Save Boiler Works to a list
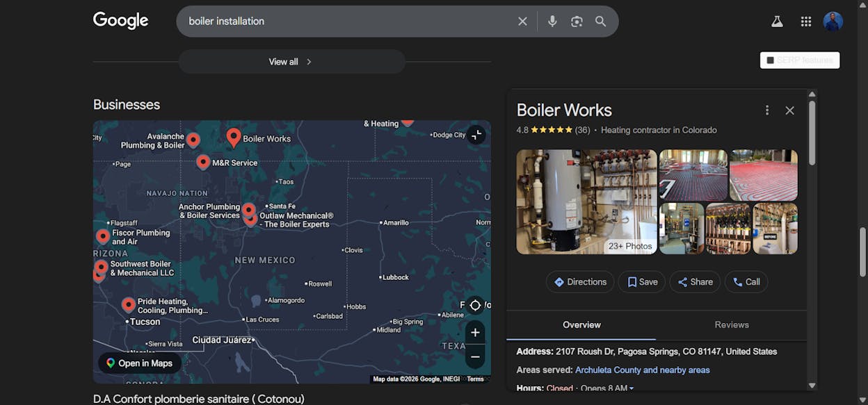 pos(642,282)
